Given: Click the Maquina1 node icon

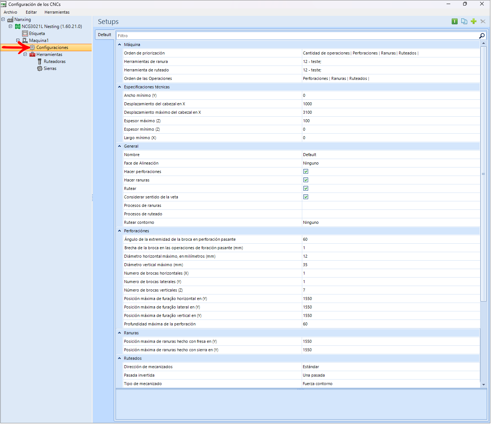Looking at the screenshot, I should [25, 40].
